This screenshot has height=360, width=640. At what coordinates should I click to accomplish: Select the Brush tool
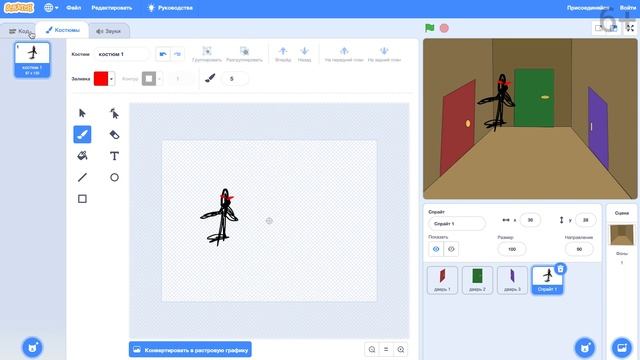click(82, 134)
